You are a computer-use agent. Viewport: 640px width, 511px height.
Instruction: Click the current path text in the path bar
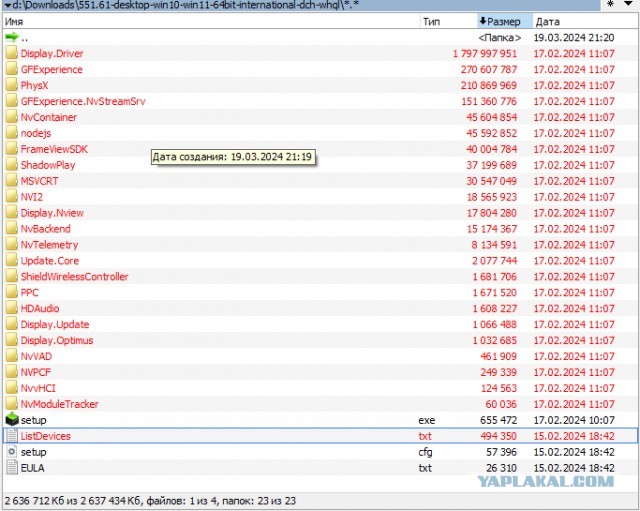[186, 5]
